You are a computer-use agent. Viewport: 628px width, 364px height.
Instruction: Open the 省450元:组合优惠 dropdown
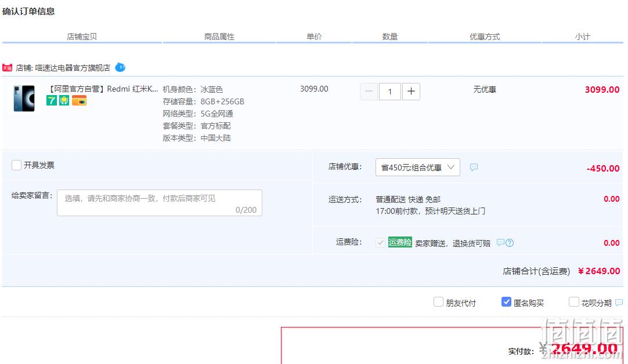[x=418, y=167]
